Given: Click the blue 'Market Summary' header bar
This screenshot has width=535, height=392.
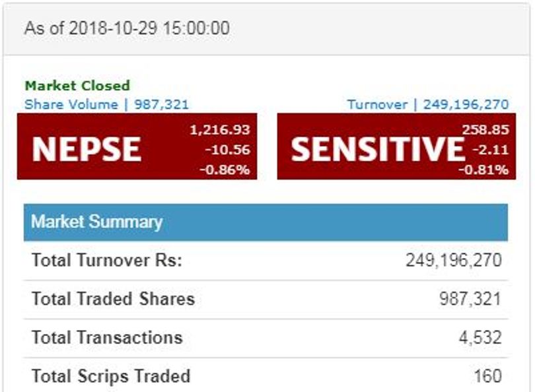Looking at the screenshot, I should point(266,222).
